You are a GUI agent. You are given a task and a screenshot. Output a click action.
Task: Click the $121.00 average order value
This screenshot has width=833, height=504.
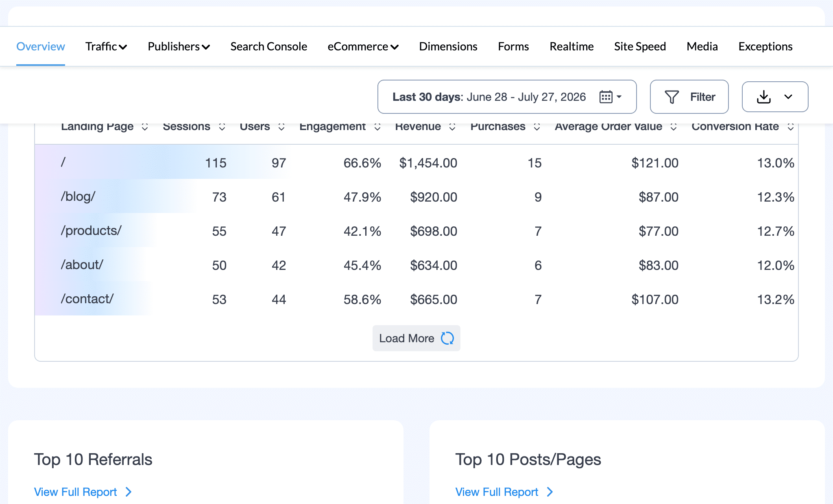click(x=655, y=163)
